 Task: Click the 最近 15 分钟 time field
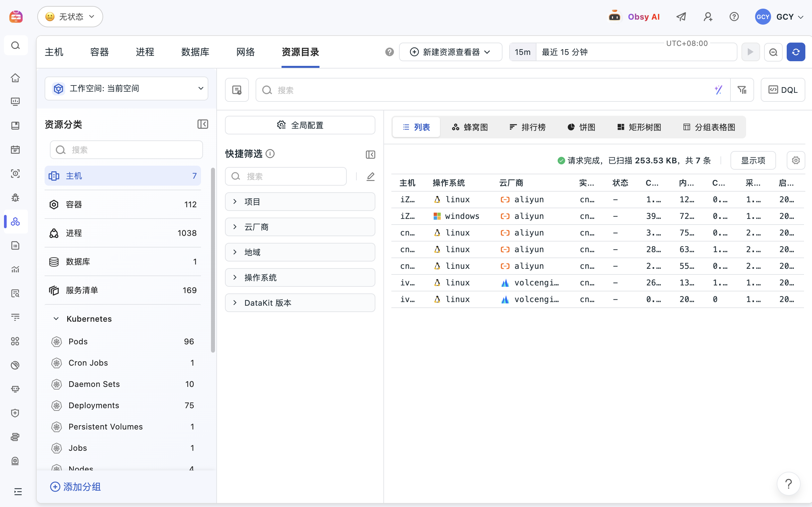pyautogui.click(x=636, y=52)
